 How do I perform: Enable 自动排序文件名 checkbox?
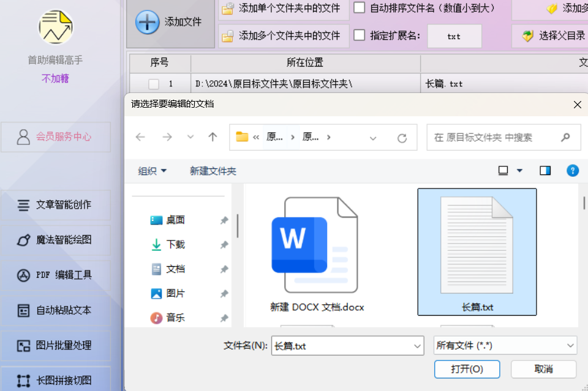(360, 8)
